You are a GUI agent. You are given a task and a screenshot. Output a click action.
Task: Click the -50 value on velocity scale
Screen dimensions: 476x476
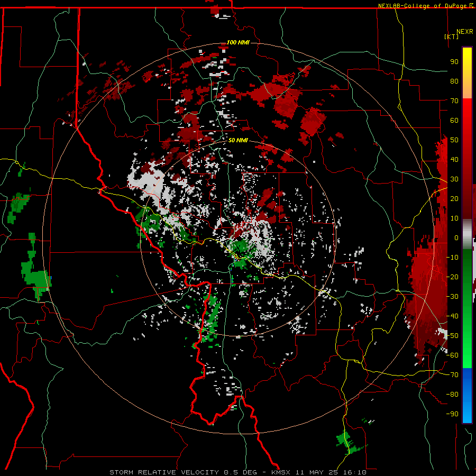pyautogui.click(x=452, y=336)
